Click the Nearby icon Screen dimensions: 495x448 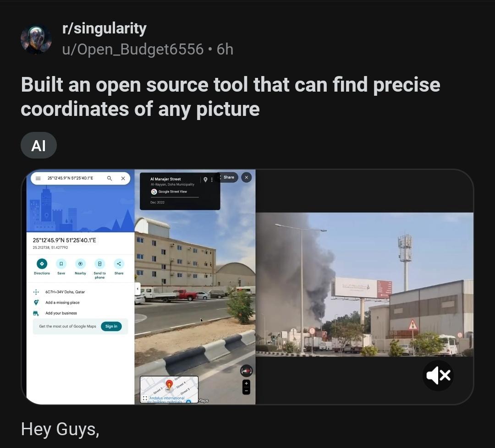[81, 264]
